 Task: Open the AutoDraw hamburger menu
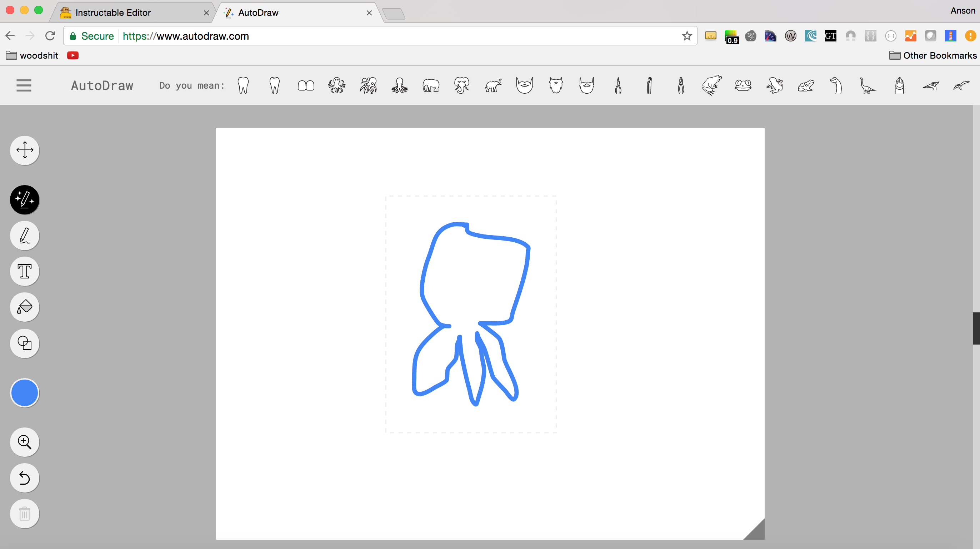click(x=23, y=85)
